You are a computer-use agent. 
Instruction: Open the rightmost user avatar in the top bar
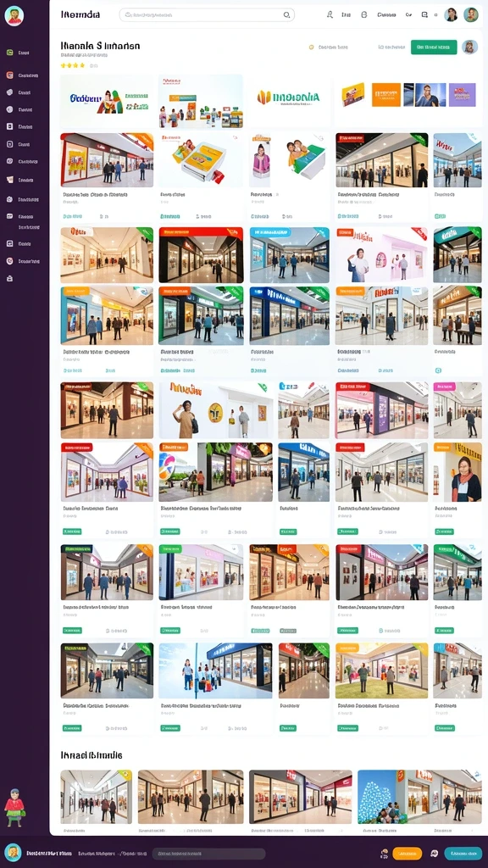tap(471, 14)
